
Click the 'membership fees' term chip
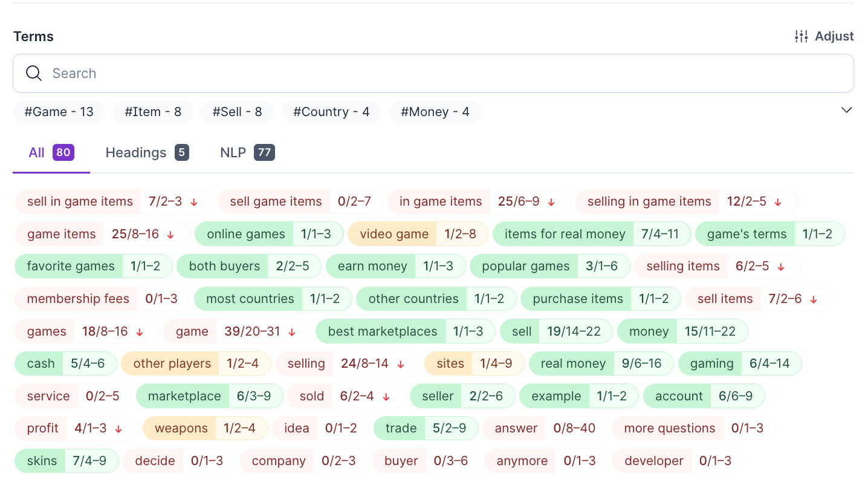point(78,299)
